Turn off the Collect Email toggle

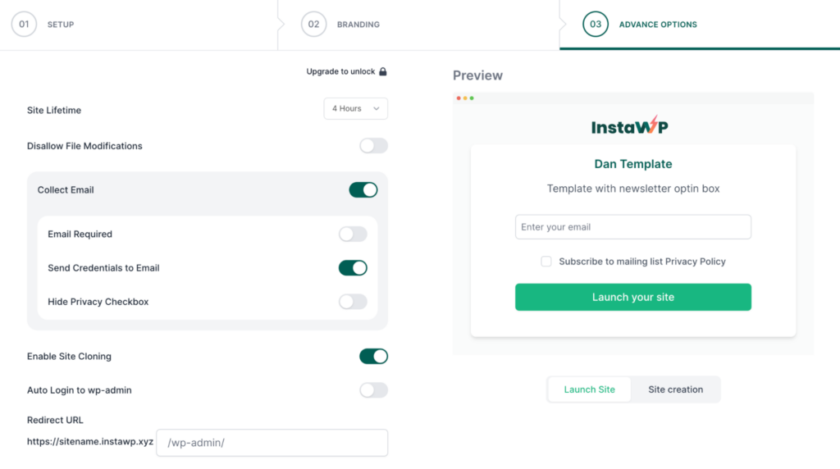363,190
